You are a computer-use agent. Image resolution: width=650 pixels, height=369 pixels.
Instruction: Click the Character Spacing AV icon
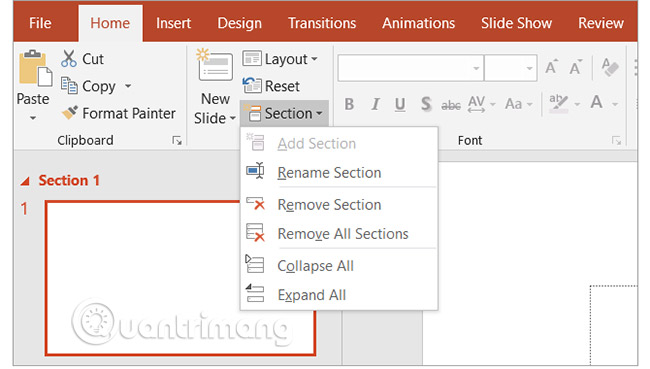pos(476,104)
